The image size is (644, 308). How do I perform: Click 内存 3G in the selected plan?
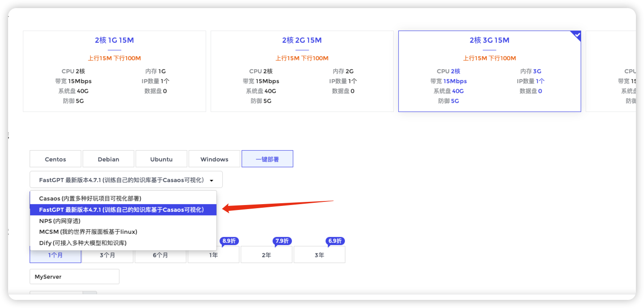(x=531, y=71)
